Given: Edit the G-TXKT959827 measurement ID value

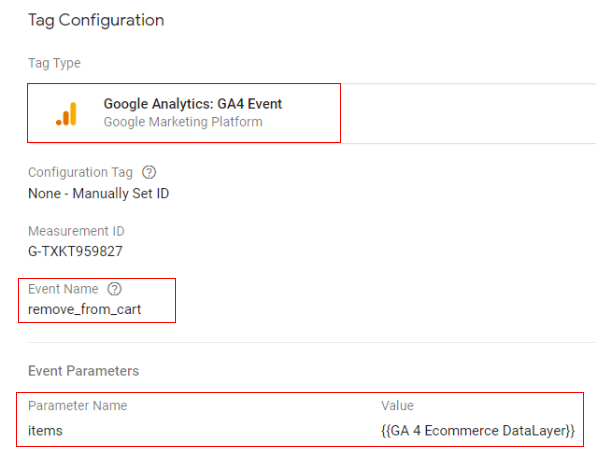Looking at the screenshot, I should (x=75, y=251).
